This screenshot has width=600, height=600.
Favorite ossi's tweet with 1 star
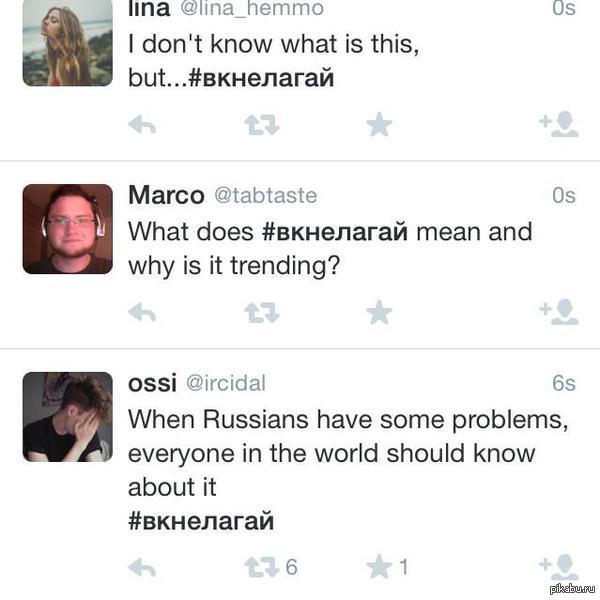coord(379,568)
